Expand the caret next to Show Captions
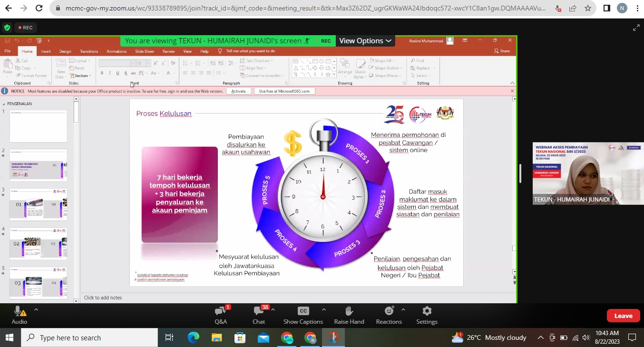The image size is (644, 347). [x=323, y=309]
